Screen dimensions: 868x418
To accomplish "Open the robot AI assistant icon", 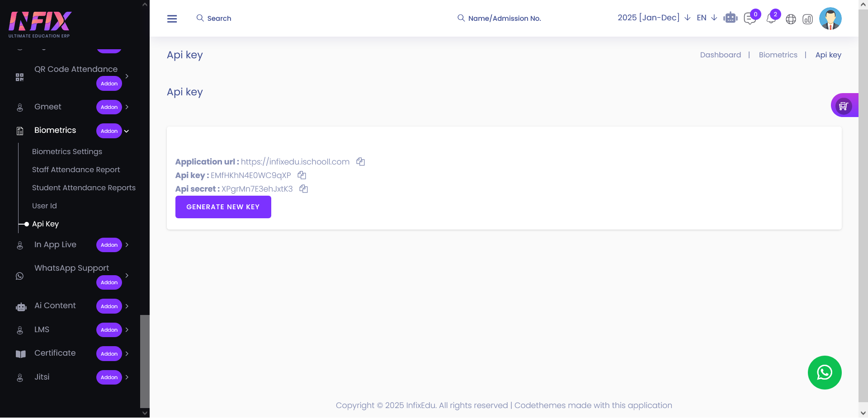I will (730, 19).
